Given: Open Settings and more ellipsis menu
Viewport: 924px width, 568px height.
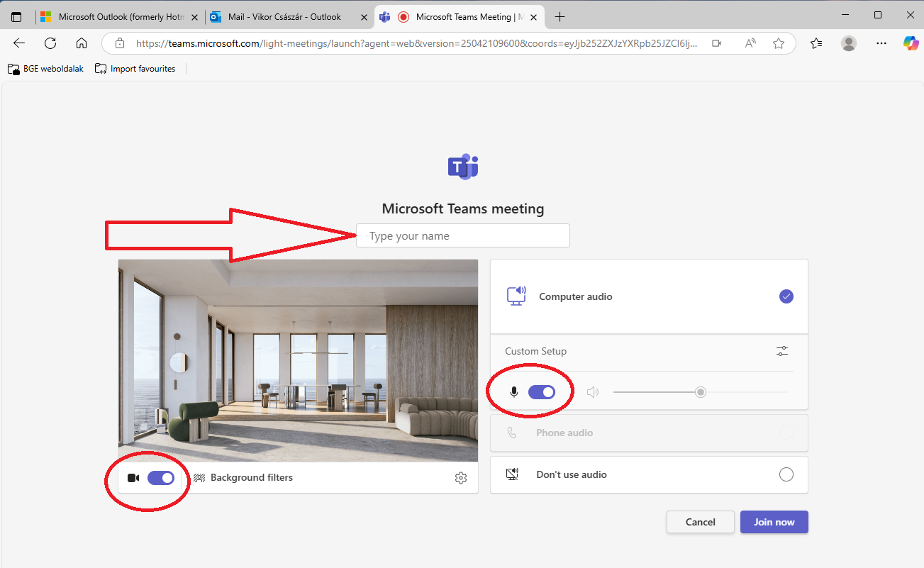Looking at the screenshot, I should click(x=881, y=43).
